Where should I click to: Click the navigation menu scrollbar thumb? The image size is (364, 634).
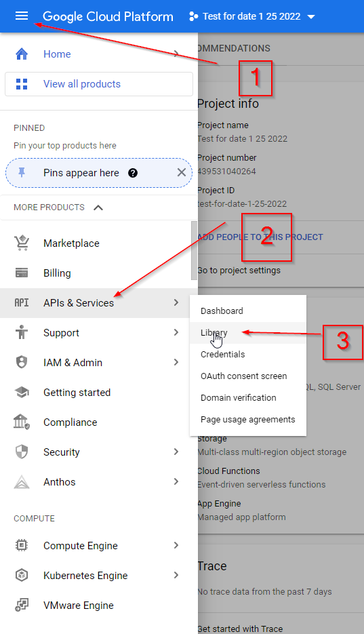[x=194, y=250]
